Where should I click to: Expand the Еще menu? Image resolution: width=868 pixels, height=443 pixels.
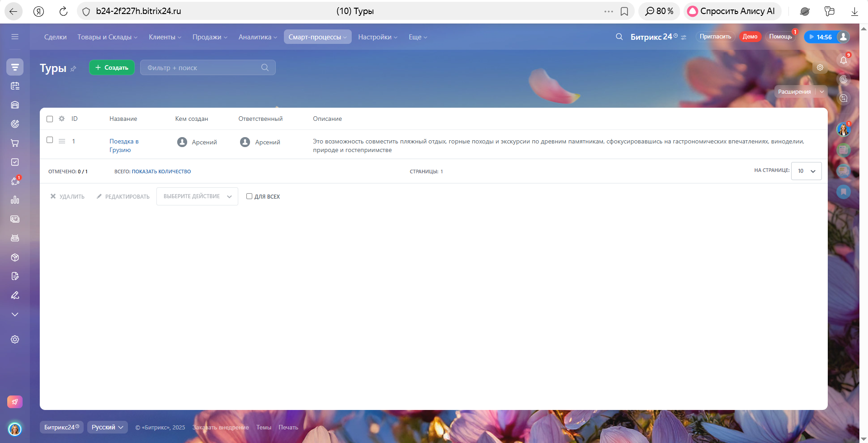(418, 37)
